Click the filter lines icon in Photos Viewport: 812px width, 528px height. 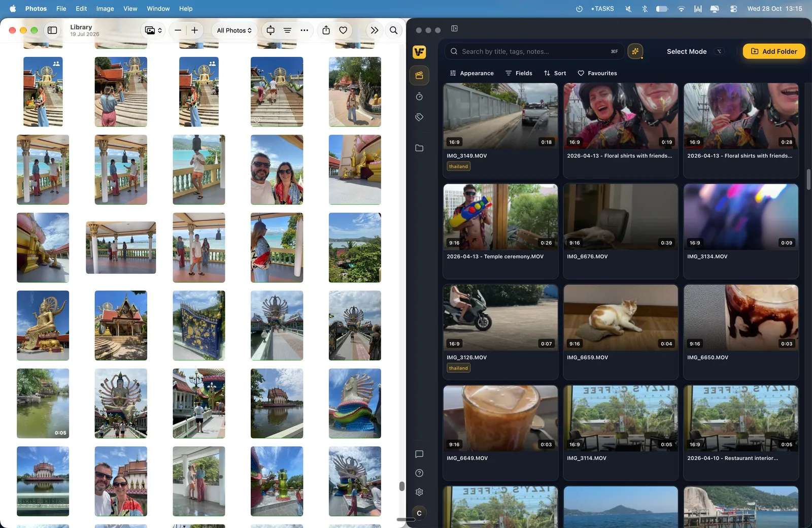pyautogui.click(x=287, y=30)
